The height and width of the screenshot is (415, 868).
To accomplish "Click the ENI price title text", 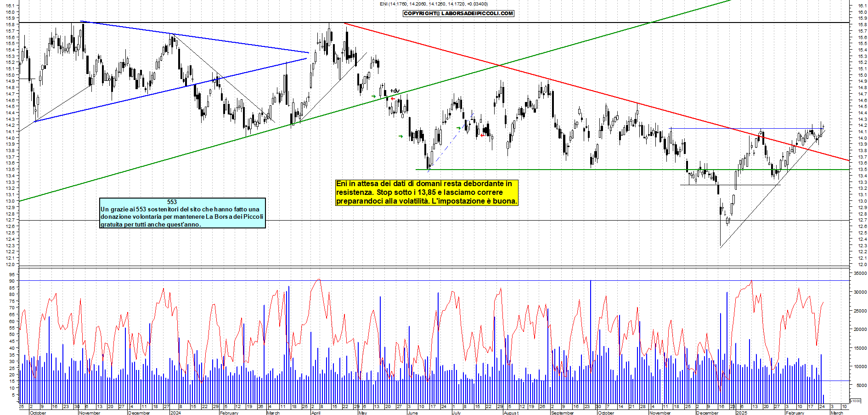I will (x=434, y=4).
